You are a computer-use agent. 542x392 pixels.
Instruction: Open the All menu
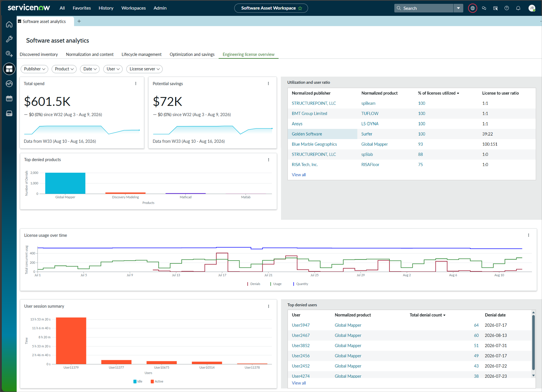point(62,8)
